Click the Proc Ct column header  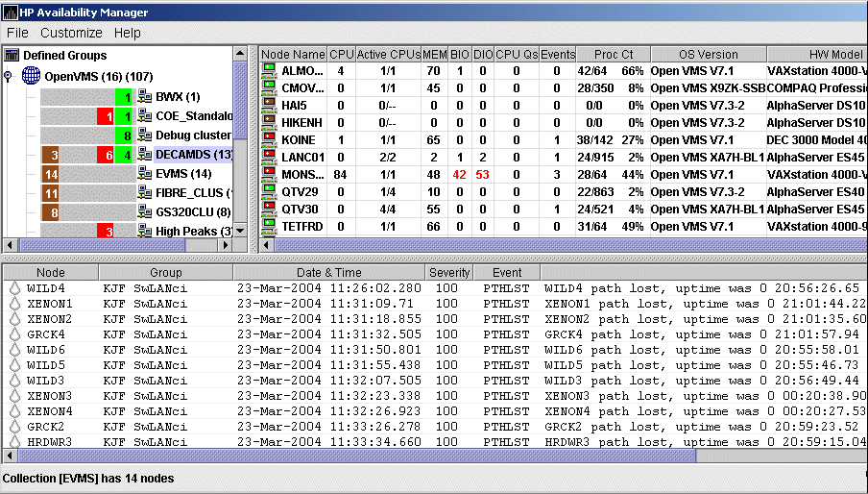tap(614, 54)
